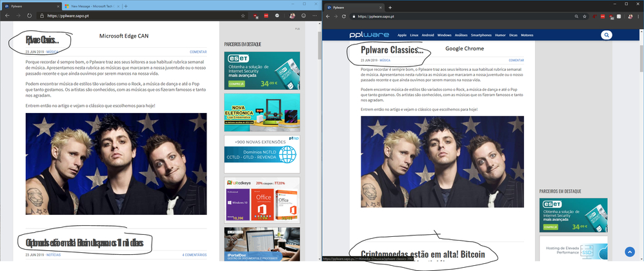This screenshot has height=271, width=644.
Task: Open the ESET ad in Chrome
Action: [574, 215]
